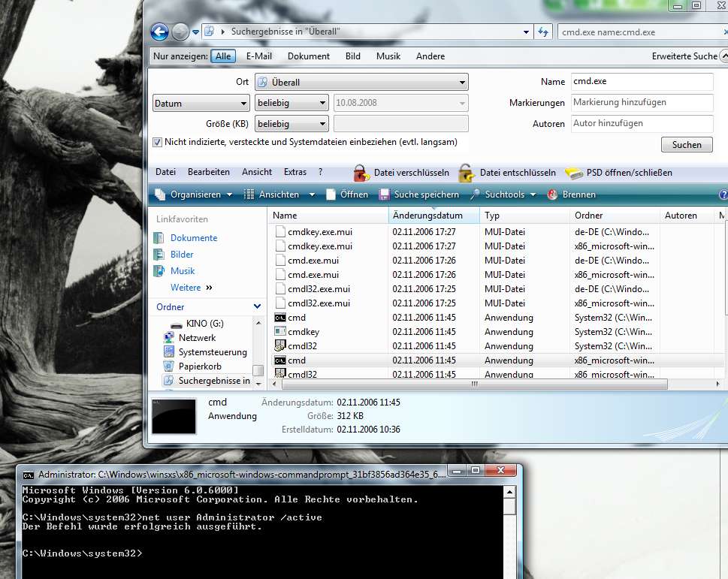Click the Suchen button

click(687, 145)
